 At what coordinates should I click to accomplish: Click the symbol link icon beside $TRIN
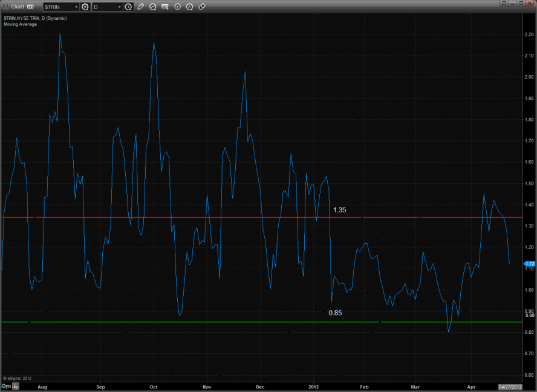[x=85, y=7]
